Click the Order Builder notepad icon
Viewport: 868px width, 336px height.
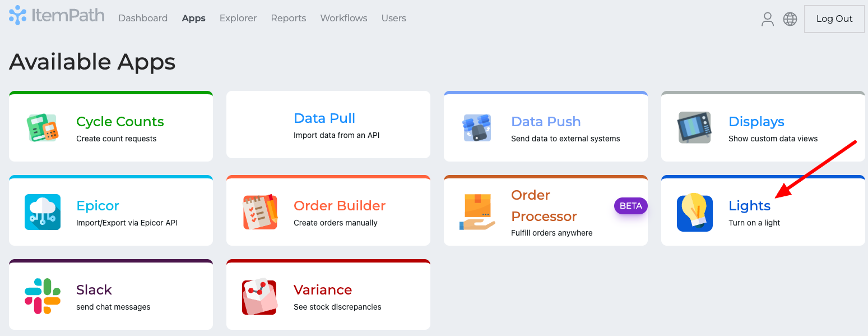tap(260, 212)
